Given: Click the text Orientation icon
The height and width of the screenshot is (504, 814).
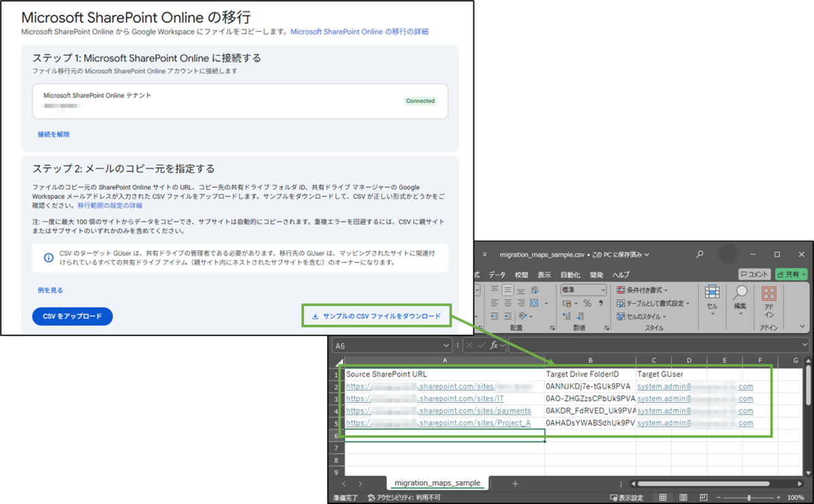Looking at the screenshot, I should (523, 316).
